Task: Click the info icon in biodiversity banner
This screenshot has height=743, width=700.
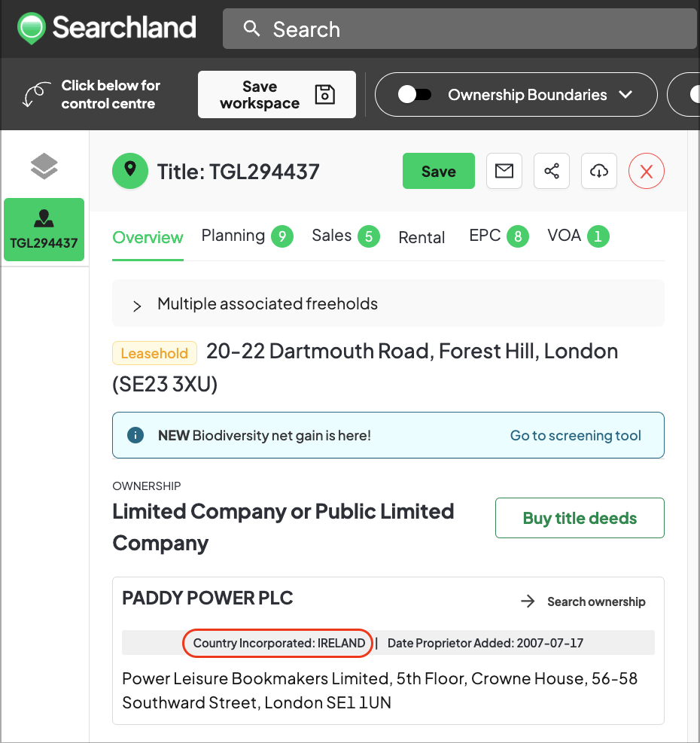Action: pos(135,435)
